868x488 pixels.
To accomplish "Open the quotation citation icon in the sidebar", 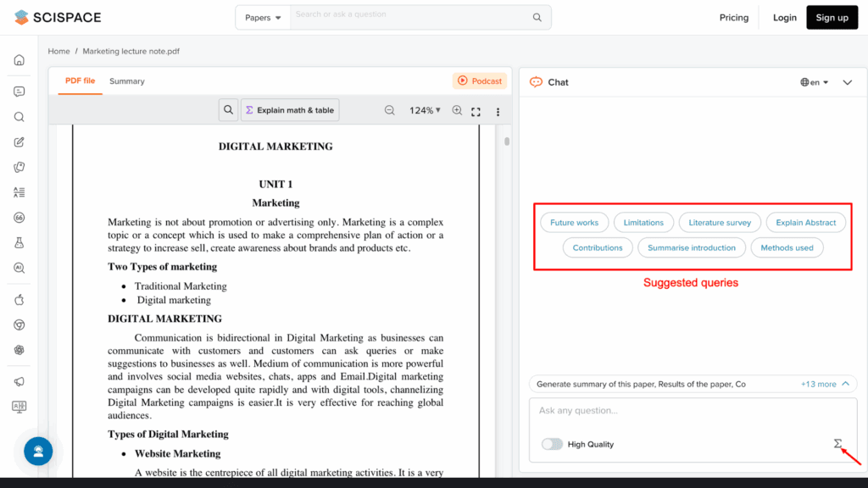I will click(x=19, y=218).
